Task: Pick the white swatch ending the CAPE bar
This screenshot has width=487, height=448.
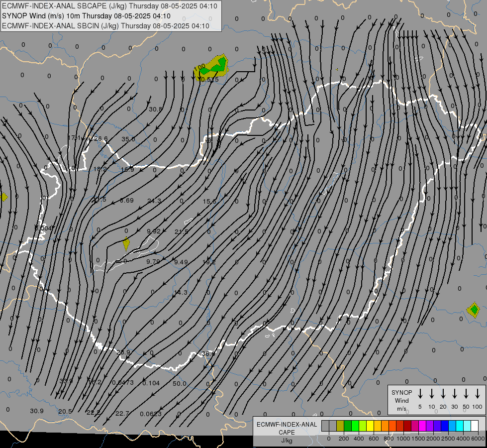Action: 475,426
